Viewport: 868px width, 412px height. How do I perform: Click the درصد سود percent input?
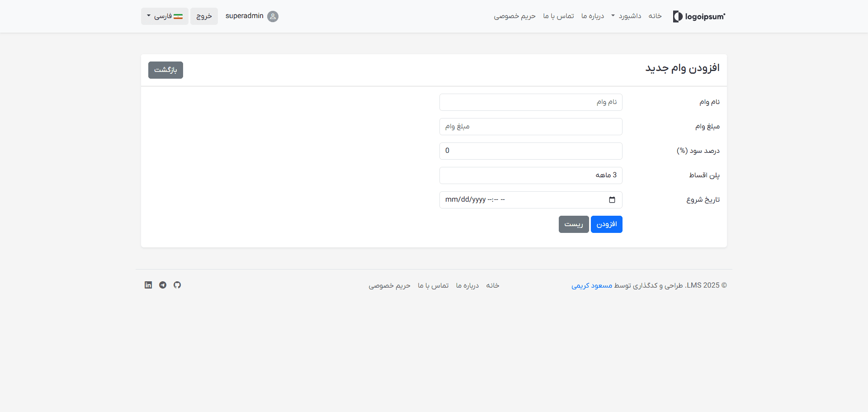click(531, 151)
